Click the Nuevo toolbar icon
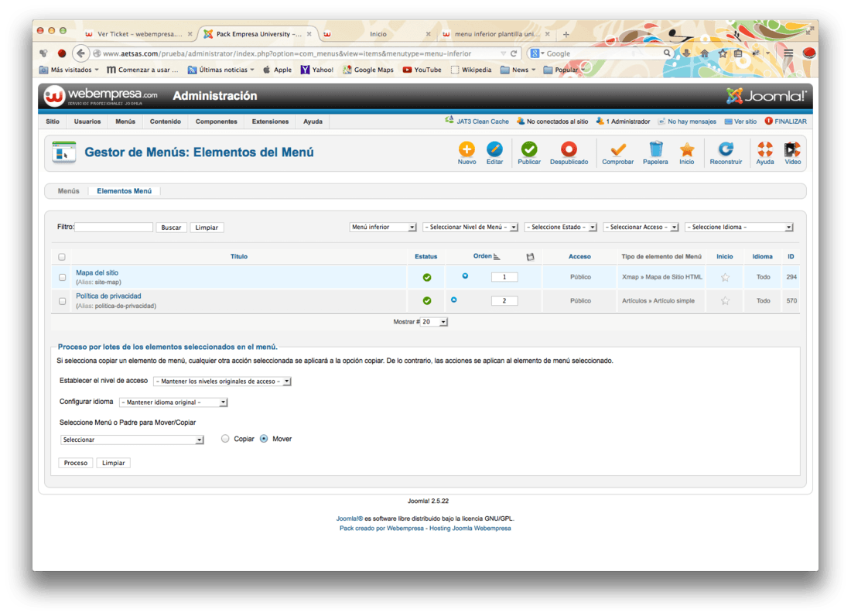The image size is (851, 616). (467, 149)
